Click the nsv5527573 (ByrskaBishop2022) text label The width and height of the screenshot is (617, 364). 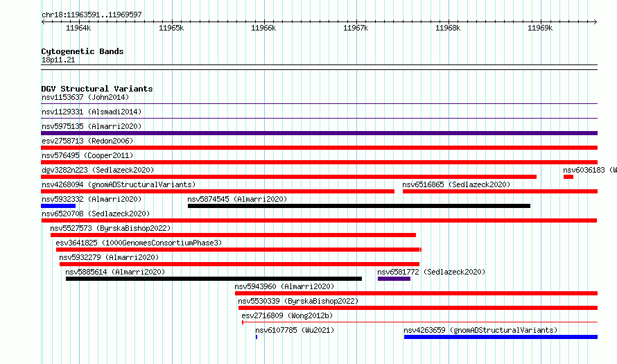[110, 228]
